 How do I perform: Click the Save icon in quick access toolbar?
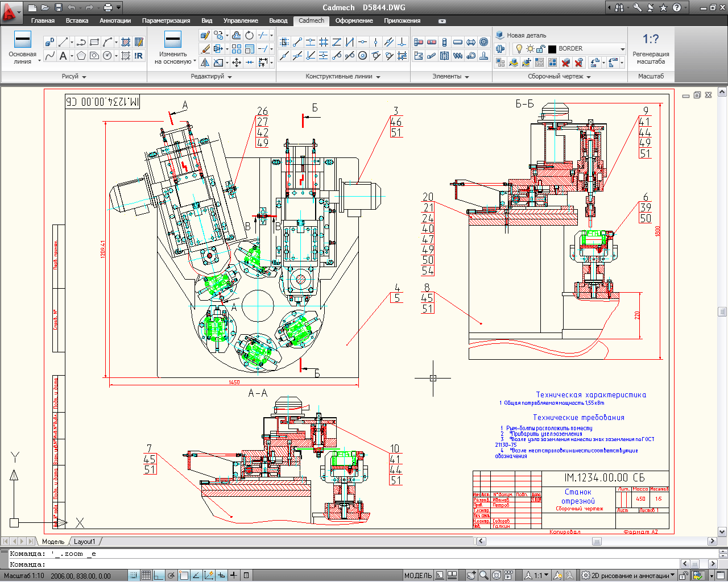(59, 7)
